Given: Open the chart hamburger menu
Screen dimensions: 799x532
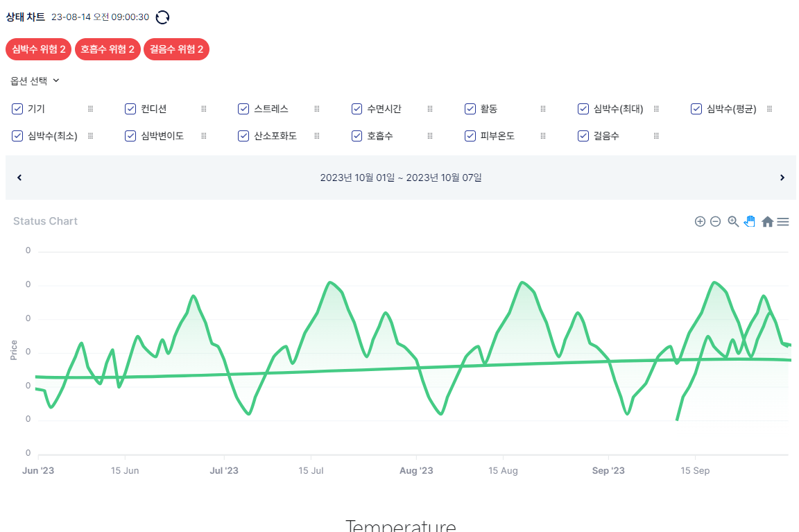Looking at the screenshot, I should pyautogui.click(x=783, y=221).
